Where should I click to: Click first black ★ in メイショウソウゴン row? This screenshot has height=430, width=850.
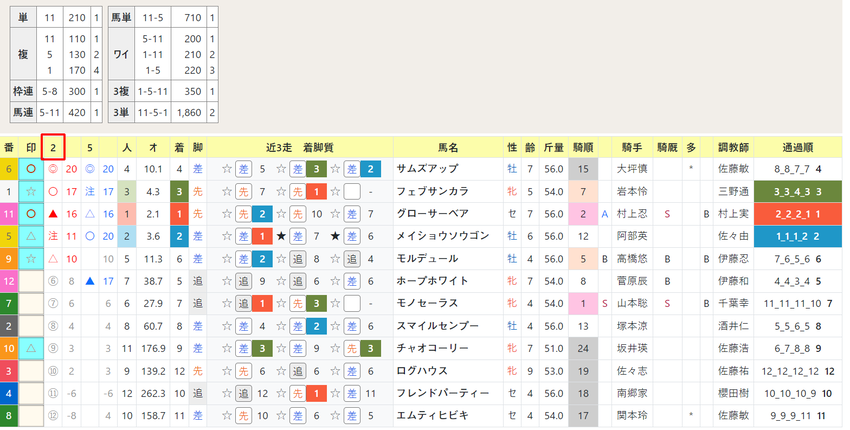point(281,236)
